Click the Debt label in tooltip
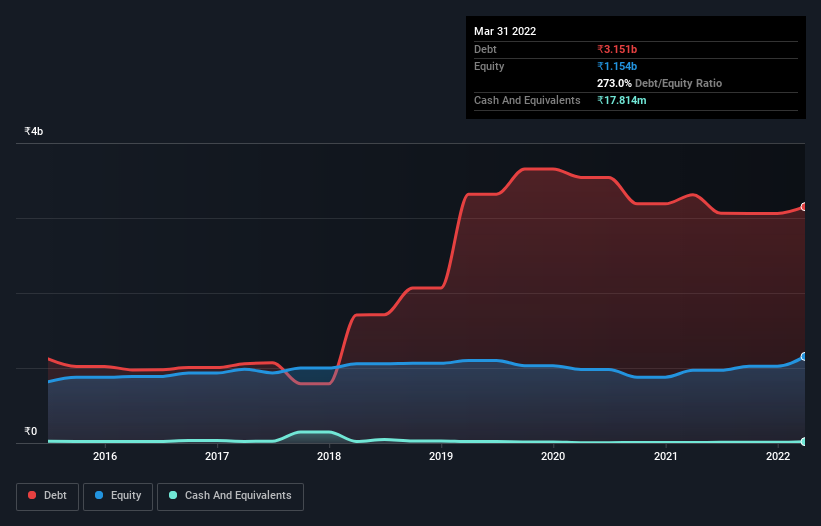821x526 pixels. (x=485, y=49)
